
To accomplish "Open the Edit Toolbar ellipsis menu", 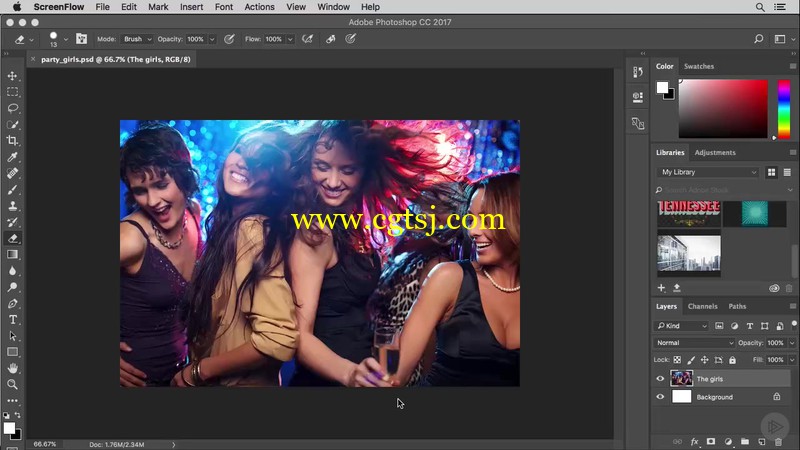I will click(12, 401).
